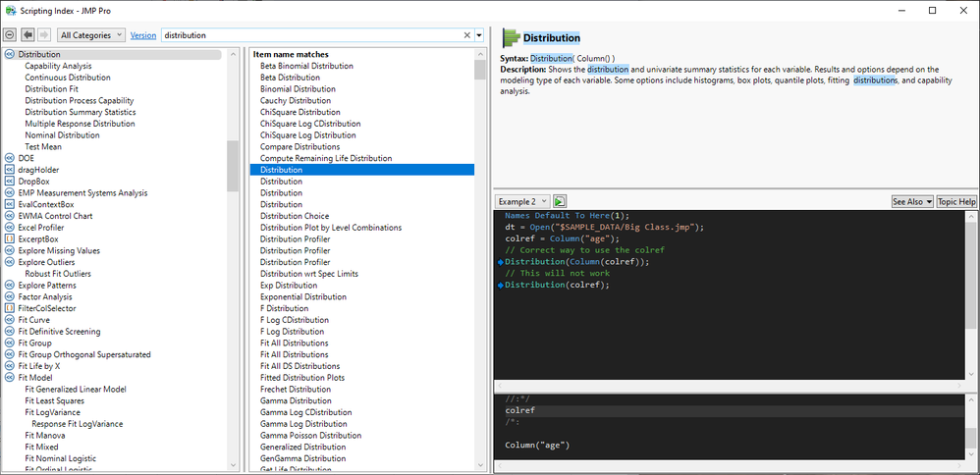The height and width of the screenshot is (475, 980).
Task: Click the DOE platform icon in tree
Action: [x=10, y=158]
